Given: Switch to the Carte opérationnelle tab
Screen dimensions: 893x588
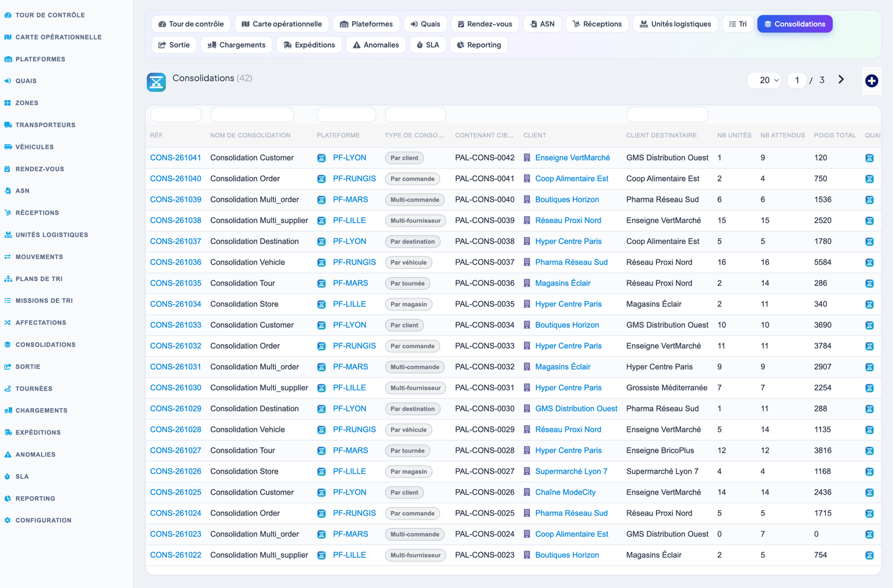Looking at the screenshot, I should coord(282,24).
